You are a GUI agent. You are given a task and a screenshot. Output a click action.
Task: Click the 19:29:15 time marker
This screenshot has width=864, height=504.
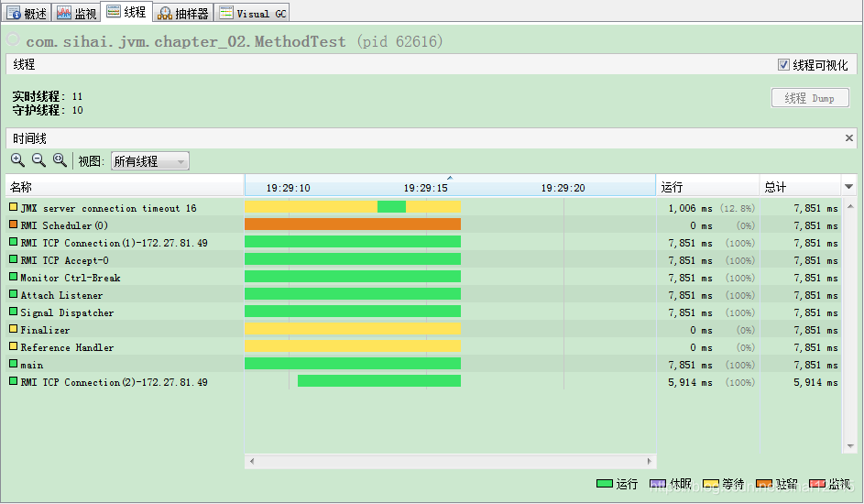pyautogui.click(x=425, y=188)
